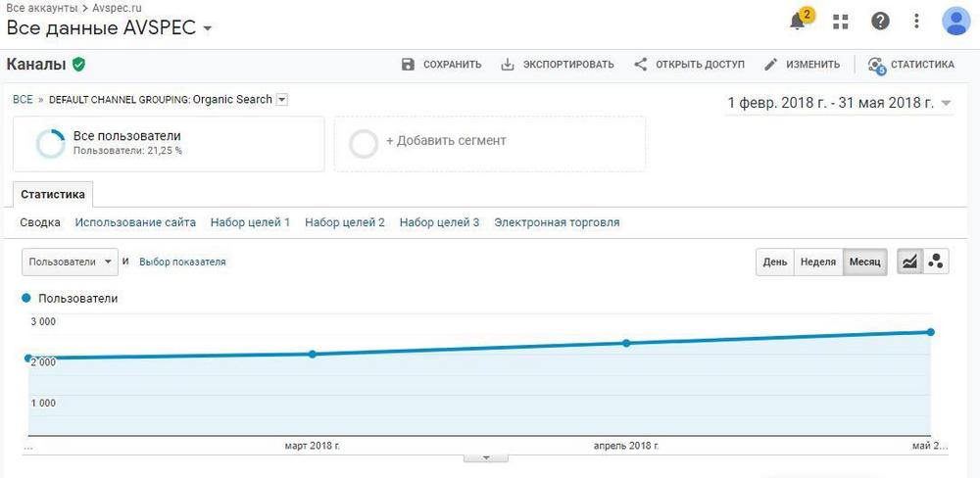Open the Набор целей 2 sub-tab

click(x=344, y=222)
